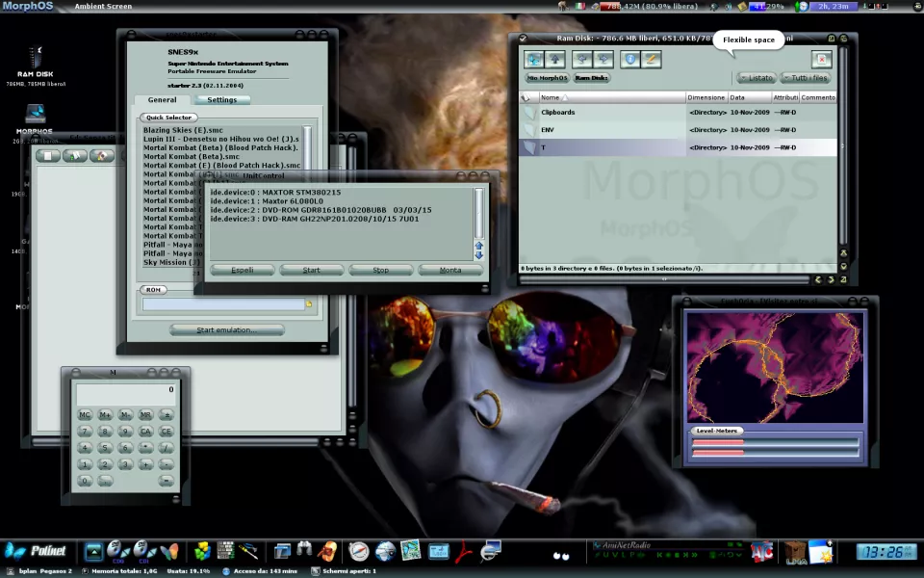Open the binoculars search icon in panel
Image resolution: width=924 pixels, height=578 pixels.
[x=305, y=551]
